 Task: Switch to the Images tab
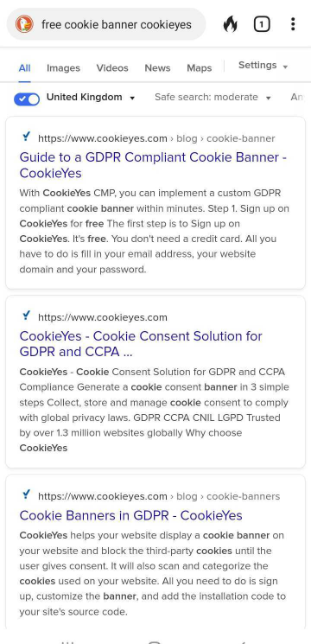tap(63, 67)
